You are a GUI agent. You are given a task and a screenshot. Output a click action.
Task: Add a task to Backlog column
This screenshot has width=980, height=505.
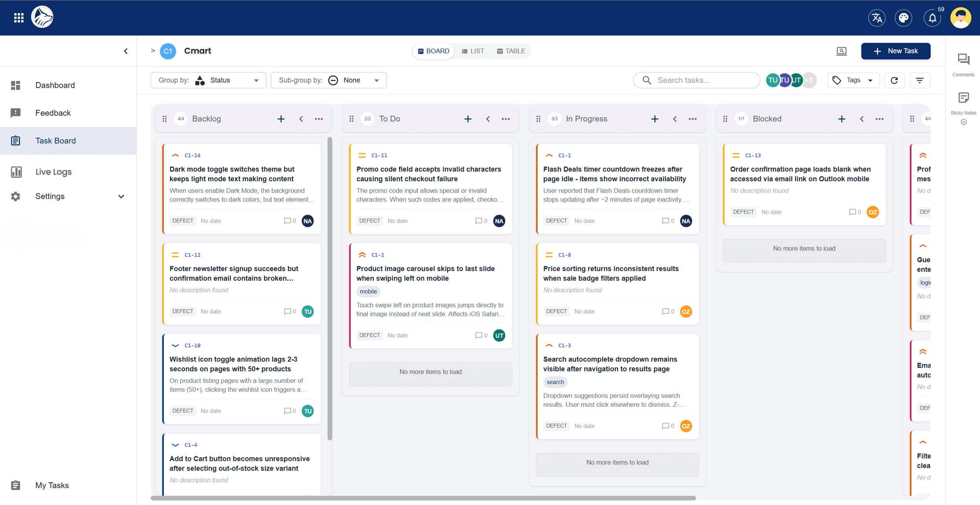tap(281, 119)
